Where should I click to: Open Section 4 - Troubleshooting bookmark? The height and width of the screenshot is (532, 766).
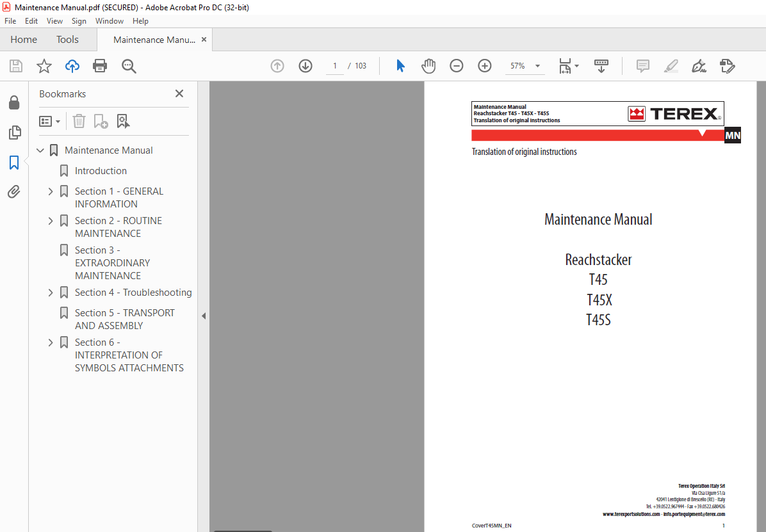[x=133, y=293]
